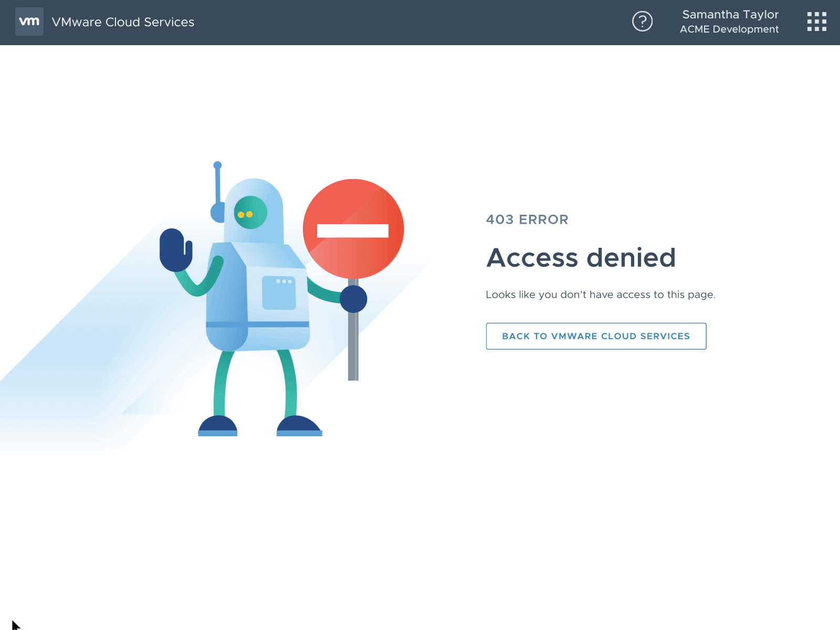Click Back to VMware Cloud Services button
Image resolution: width=840 pixels, height=630 pixels.
coord(596,336)
